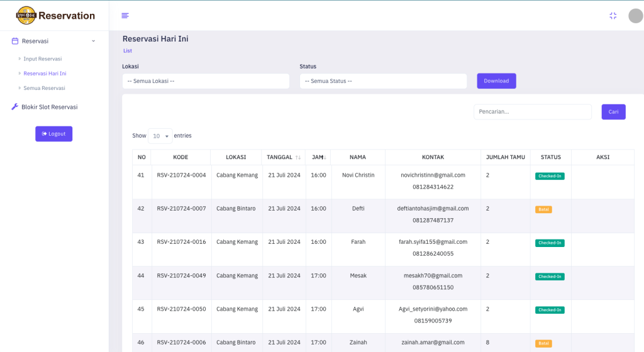Open the Semua Reservasi menu item
This screenshot has height=352, width=644.
pyautogui.click(x=44, y=88)
